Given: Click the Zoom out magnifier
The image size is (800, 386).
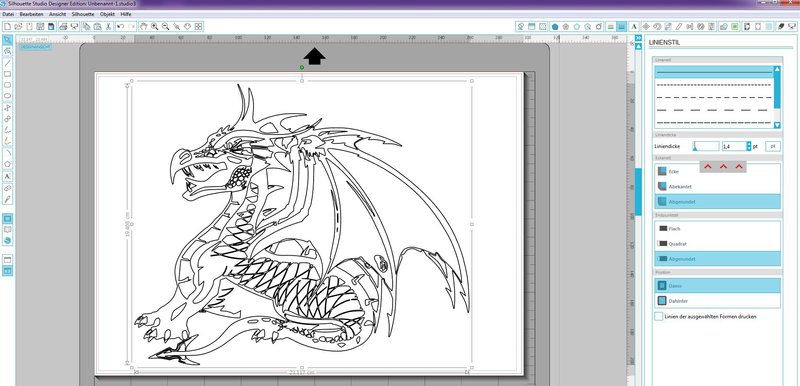Looking at the screenshot, I should (165, 26).
